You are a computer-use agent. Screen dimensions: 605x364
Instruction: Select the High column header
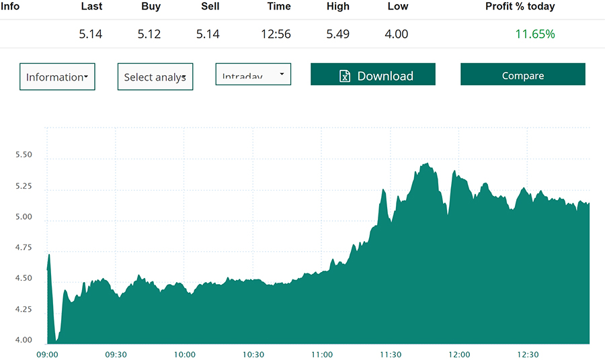click(x=338, y=7)
